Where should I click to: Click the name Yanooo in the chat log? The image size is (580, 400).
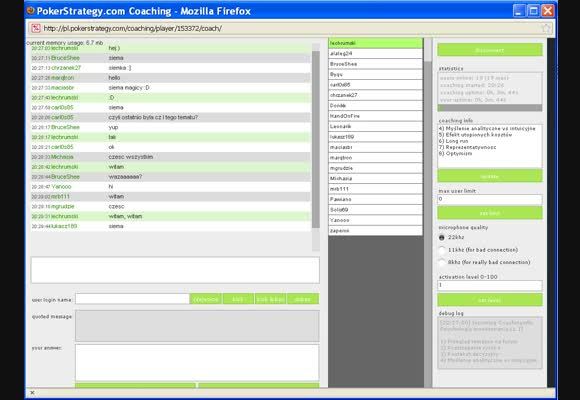61,186
